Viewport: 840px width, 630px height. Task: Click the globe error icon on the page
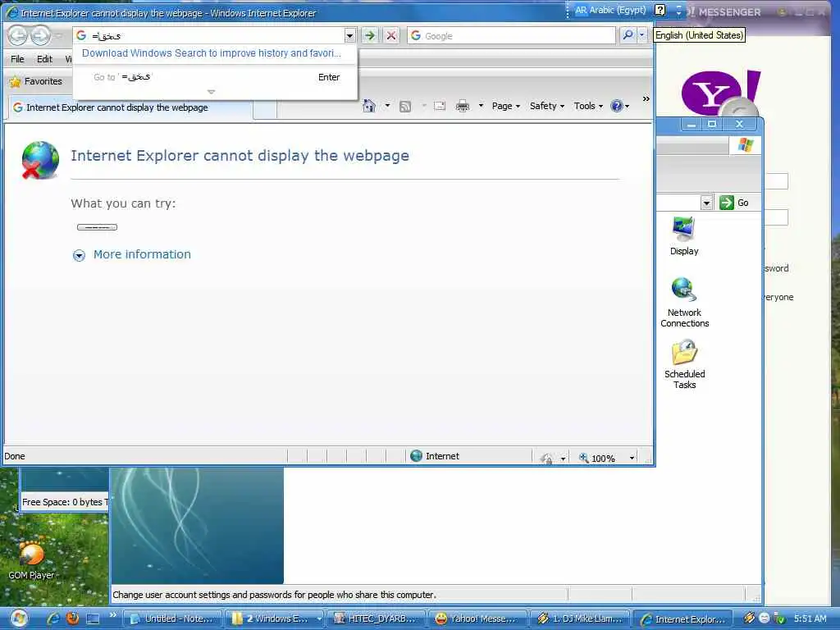pyautogui.click(x=40, y=160)
